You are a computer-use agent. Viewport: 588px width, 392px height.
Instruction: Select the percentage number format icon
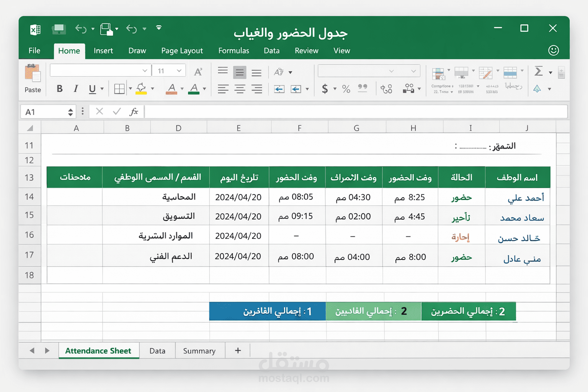[x=346, y=89]
